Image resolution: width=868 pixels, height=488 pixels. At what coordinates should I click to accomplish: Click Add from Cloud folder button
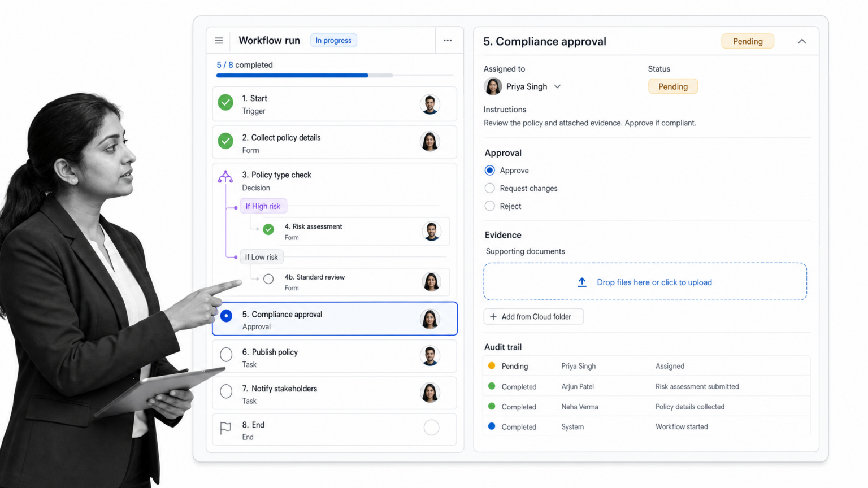(x=533, y=317)
